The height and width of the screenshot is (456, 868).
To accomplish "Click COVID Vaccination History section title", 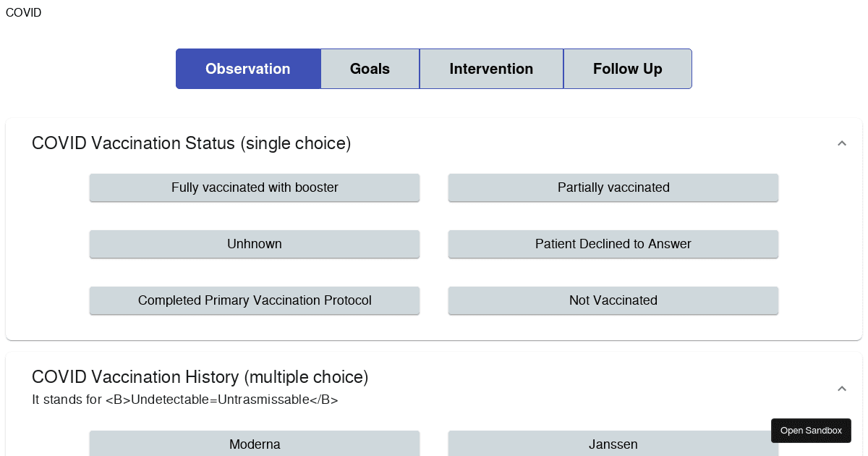I will (x=200, y=377).
